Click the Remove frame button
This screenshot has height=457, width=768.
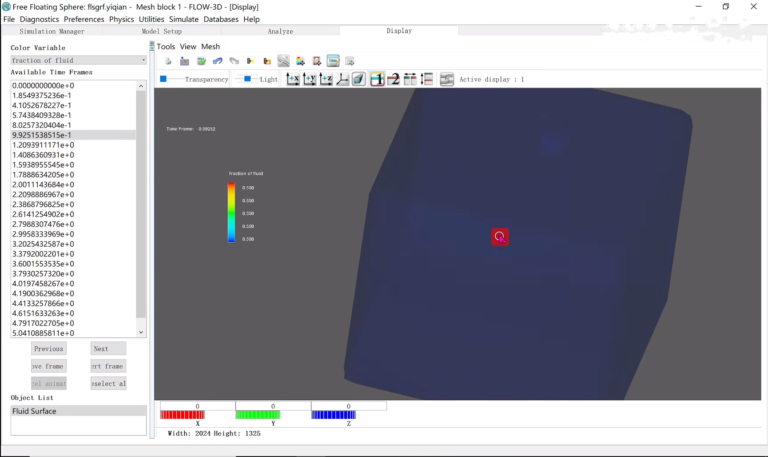point(48,366)
